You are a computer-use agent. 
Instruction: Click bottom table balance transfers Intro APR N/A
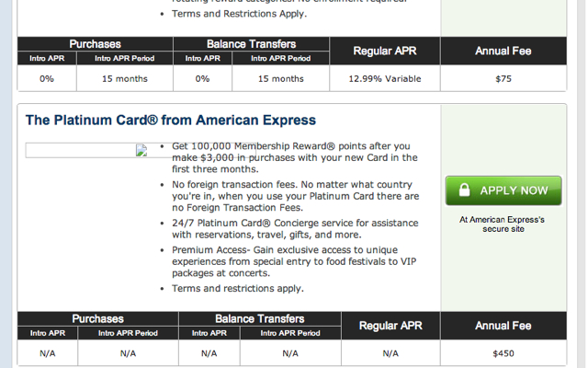(x=209, y=353)
